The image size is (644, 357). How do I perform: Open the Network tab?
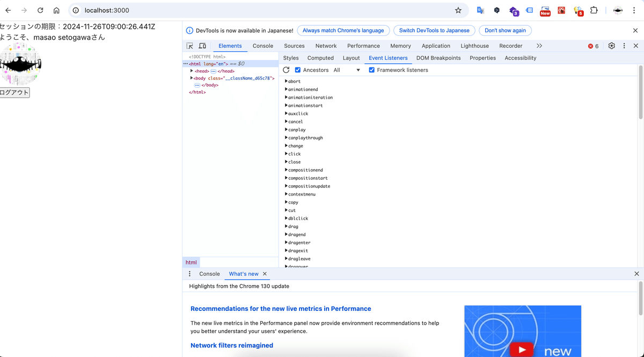pos(326,46)
